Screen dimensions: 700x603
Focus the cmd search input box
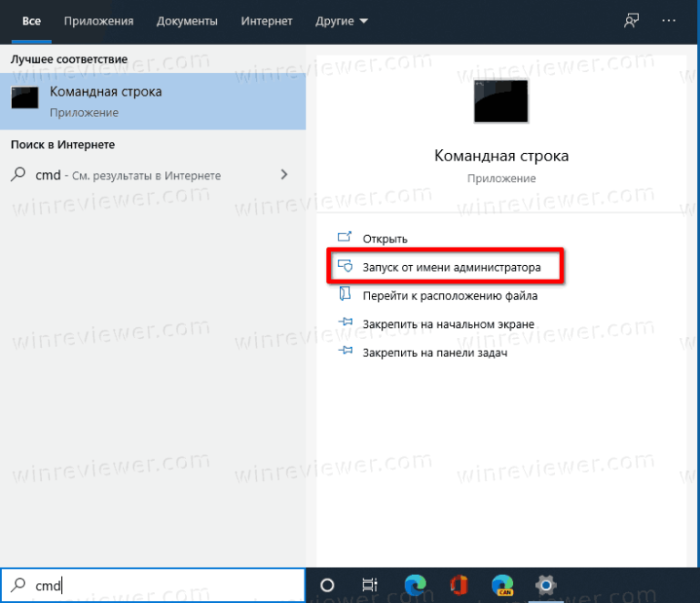[x=153, y=585]
